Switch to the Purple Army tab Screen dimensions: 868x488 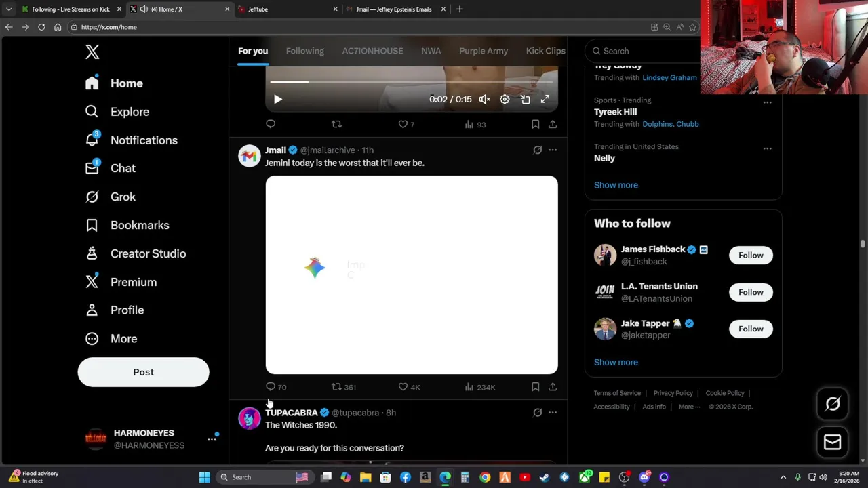coord(484,51)
